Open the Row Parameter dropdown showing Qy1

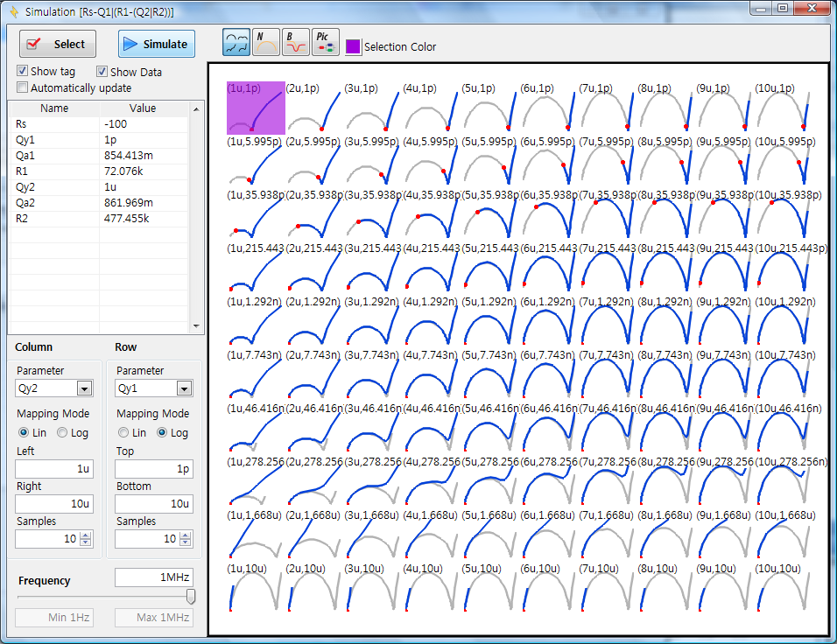tap(154, 388)
